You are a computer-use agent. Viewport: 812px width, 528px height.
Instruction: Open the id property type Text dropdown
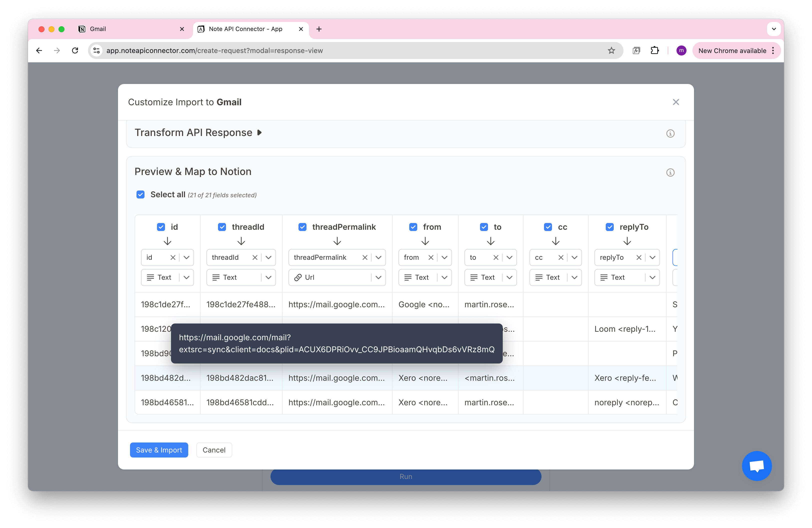(167, 277)
